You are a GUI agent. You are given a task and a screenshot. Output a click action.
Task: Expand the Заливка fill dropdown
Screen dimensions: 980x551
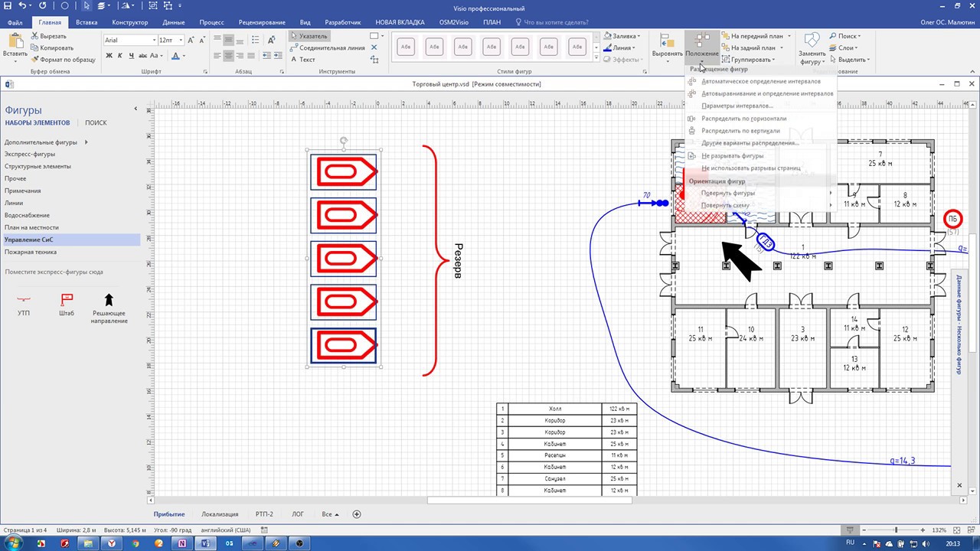640,36
